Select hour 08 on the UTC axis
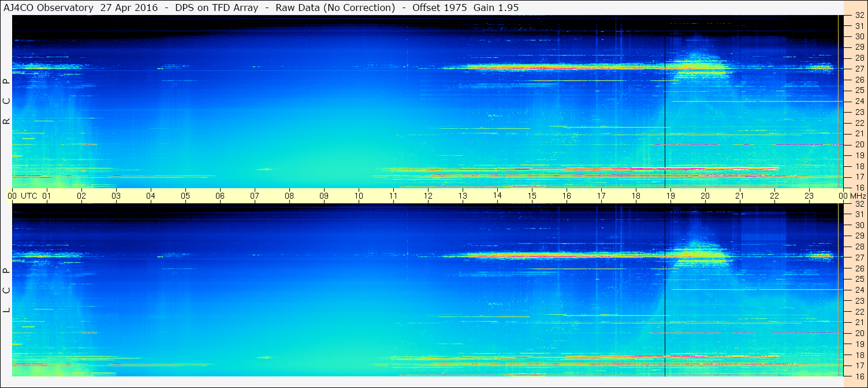This screenshot has width=868, height=388. point(289,196)
